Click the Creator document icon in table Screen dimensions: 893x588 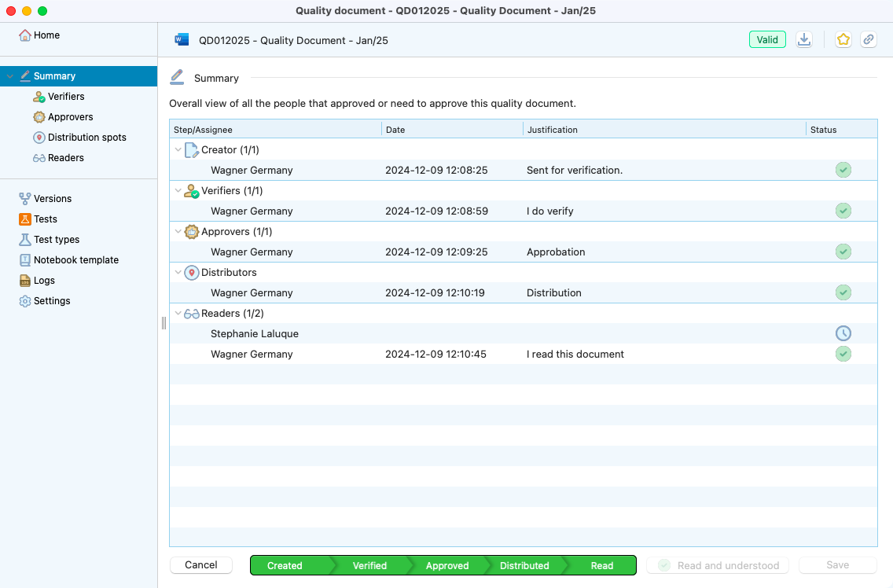[x=192, y=150]
